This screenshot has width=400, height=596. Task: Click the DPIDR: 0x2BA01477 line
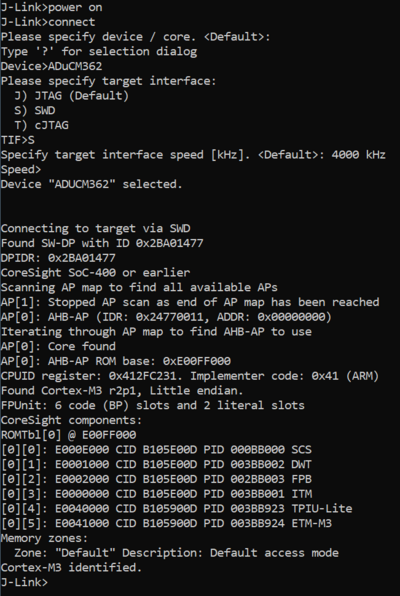(x=58, y=258)
